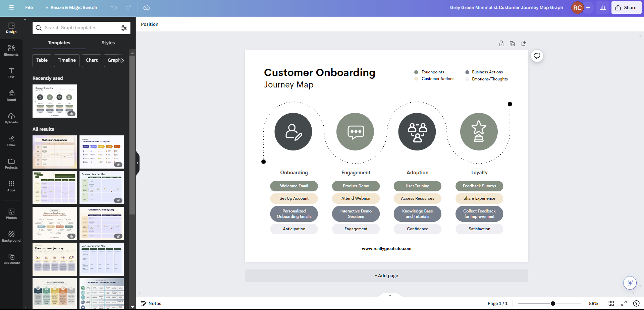Lock the page with the lock icon
The width and height of the screenshot is (644, 310).
[501, 44]
